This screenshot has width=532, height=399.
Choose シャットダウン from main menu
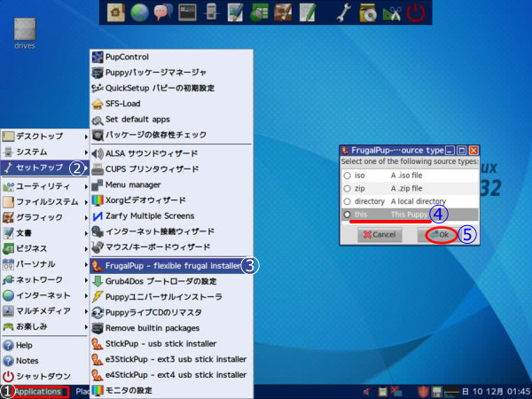pyautogui.click(x=44, y=377)
